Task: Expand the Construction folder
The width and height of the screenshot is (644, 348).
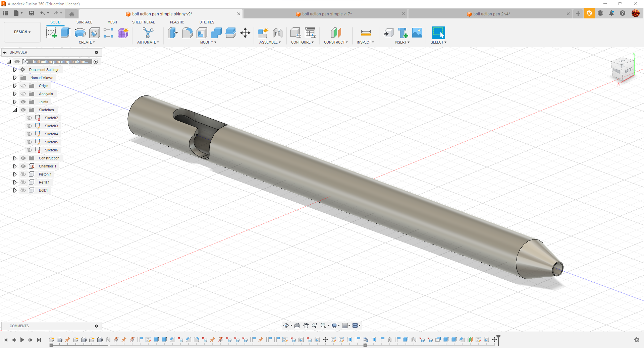Action: click(x=15, y=158)
